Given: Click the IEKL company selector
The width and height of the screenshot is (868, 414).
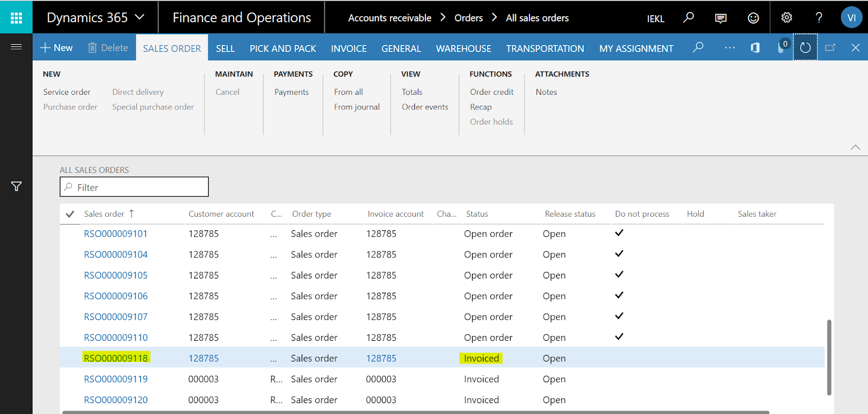Looking at the screenshot, I should 655,18.
